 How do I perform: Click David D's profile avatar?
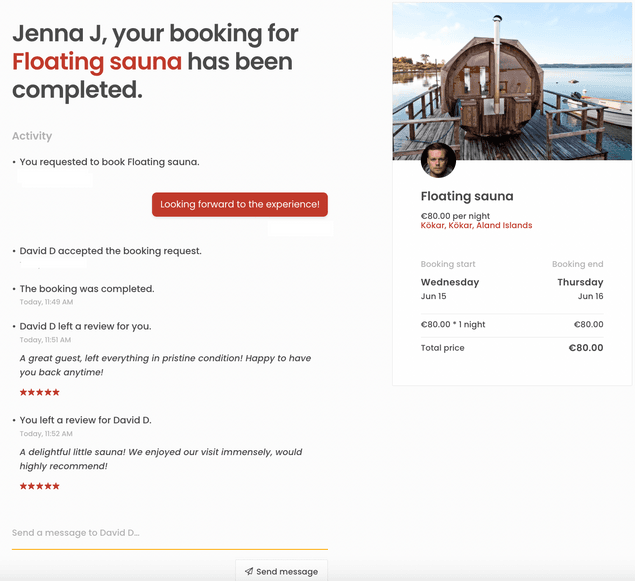pos(438,160)
